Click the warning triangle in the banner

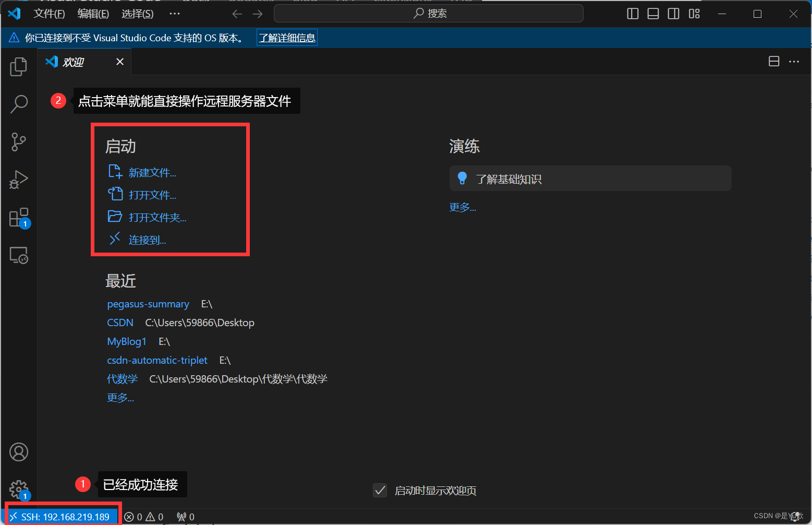click(14, 38)
